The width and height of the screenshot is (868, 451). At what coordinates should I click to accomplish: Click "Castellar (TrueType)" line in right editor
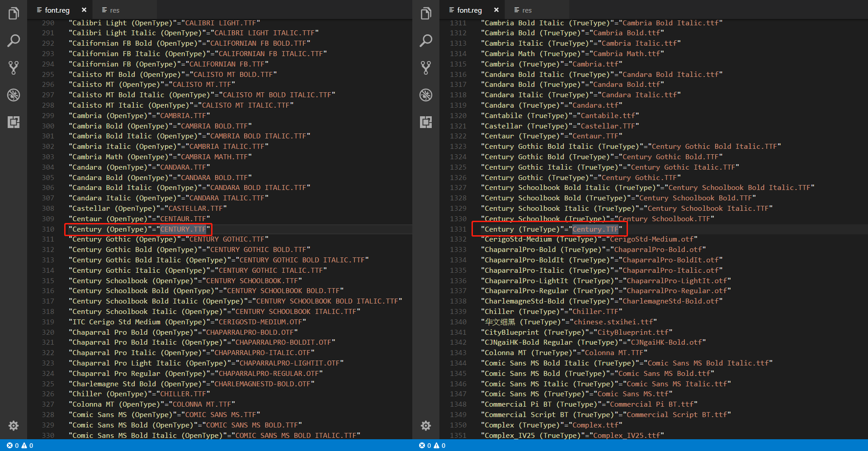(560, 126)
